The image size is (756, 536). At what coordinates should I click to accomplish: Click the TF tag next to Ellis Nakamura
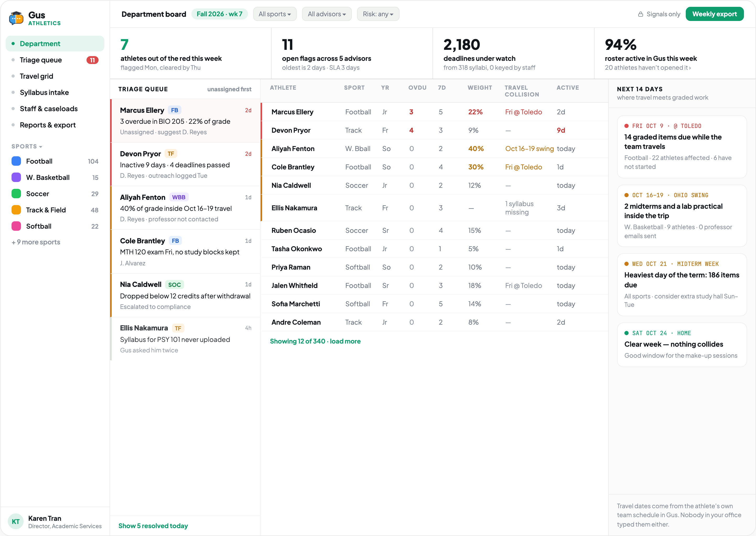178,328
